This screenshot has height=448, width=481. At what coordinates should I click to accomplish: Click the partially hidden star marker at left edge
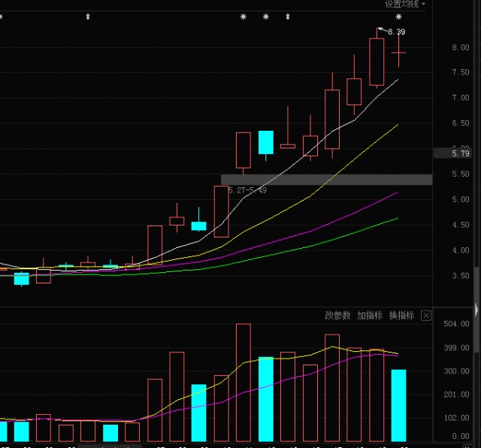(x=2, y=17)
